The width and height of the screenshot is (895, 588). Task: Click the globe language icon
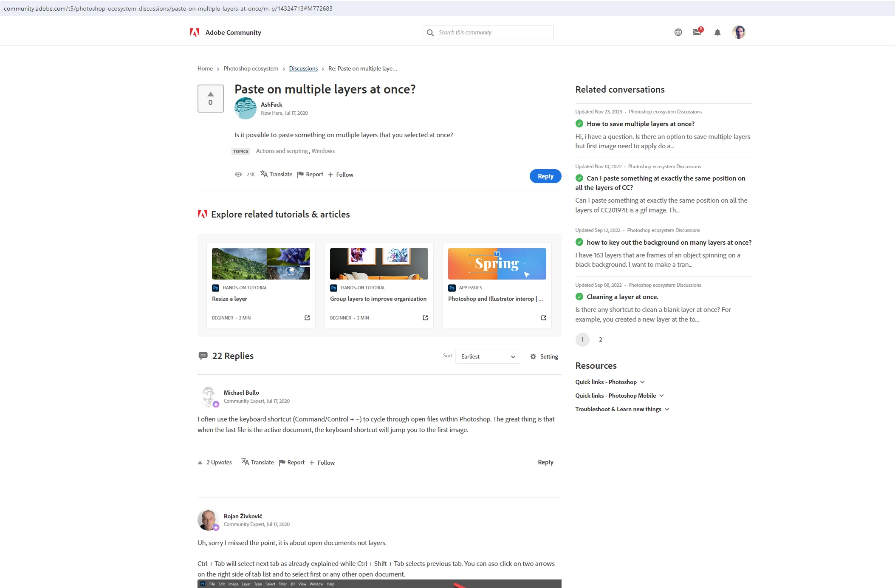pos(678,32)
